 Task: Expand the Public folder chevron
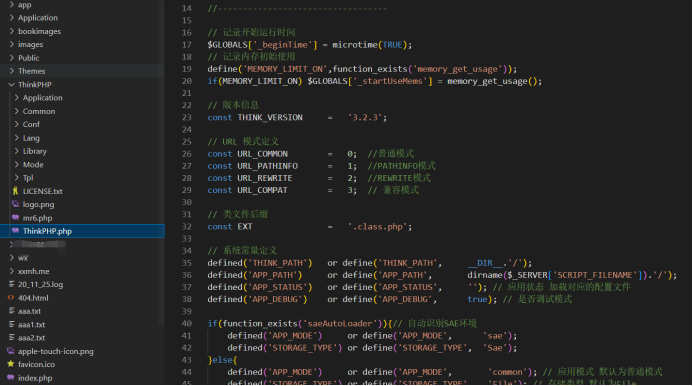[11, 57]
